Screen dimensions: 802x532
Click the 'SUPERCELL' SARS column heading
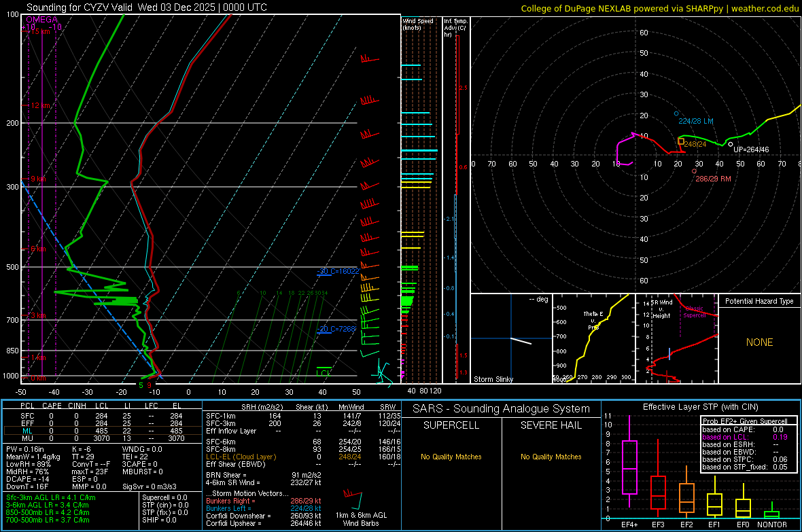[x=451, y=425]
